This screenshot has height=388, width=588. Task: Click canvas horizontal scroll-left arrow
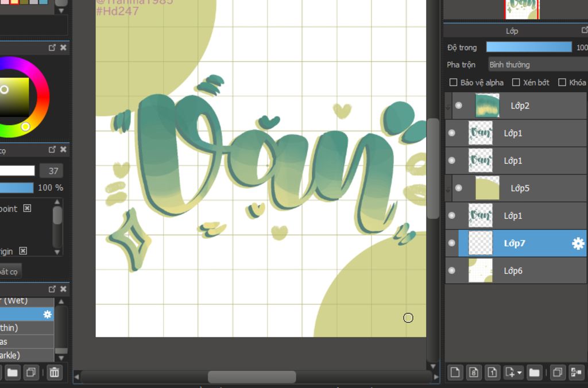(x=76, y=377)
